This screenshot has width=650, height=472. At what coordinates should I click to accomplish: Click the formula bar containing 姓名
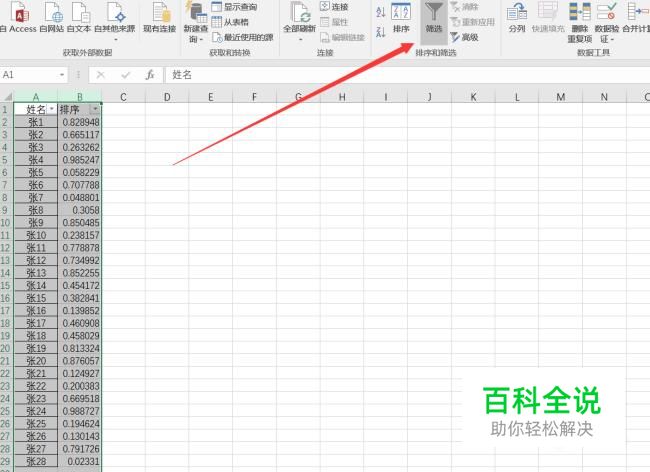point(407,75)
